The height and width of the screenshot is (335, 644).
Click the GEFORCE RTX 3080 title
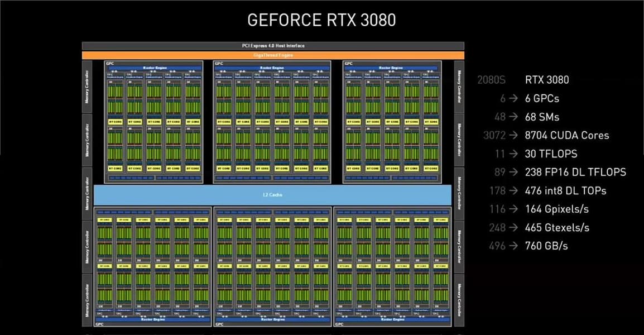pyautogui.click(x=321, y=20)
